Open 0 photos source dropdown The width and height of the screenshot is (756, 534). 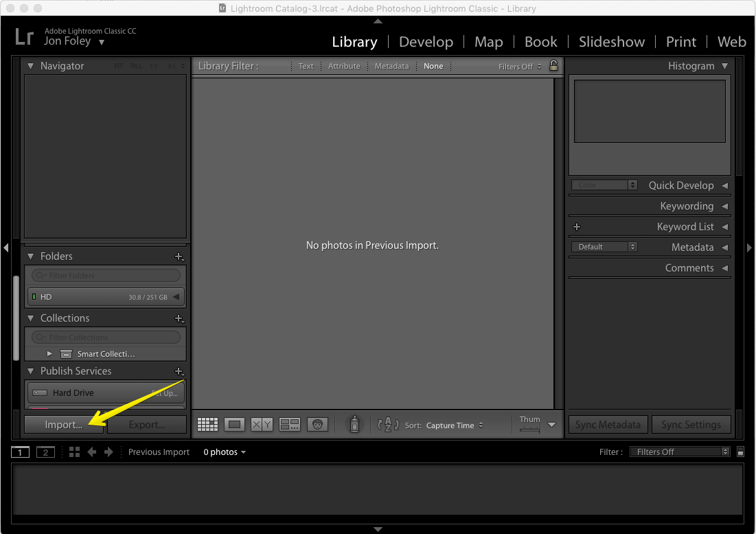point(225,452)
